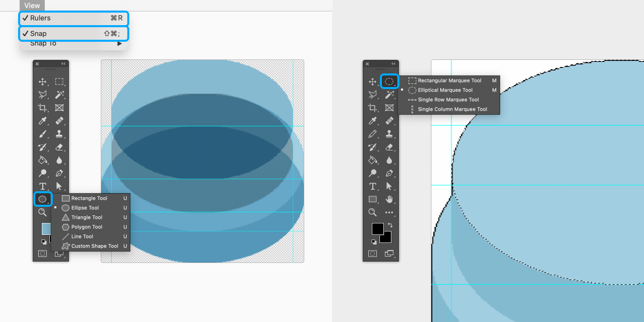Image resolution: width=644 pixels, height=322 pixels.
Task: Select Polygonal Lasso tool in left toolbar
Action: point(43,95)
